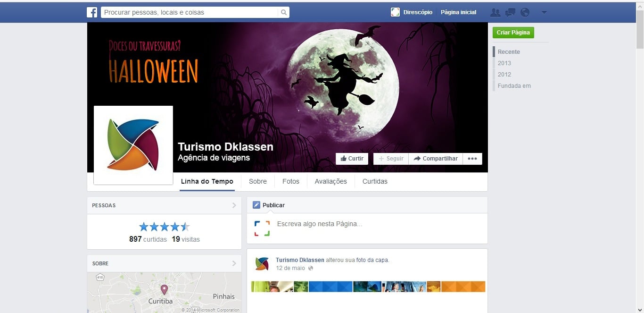
Task: Click the Compartilhar share button
Action: 436,159
